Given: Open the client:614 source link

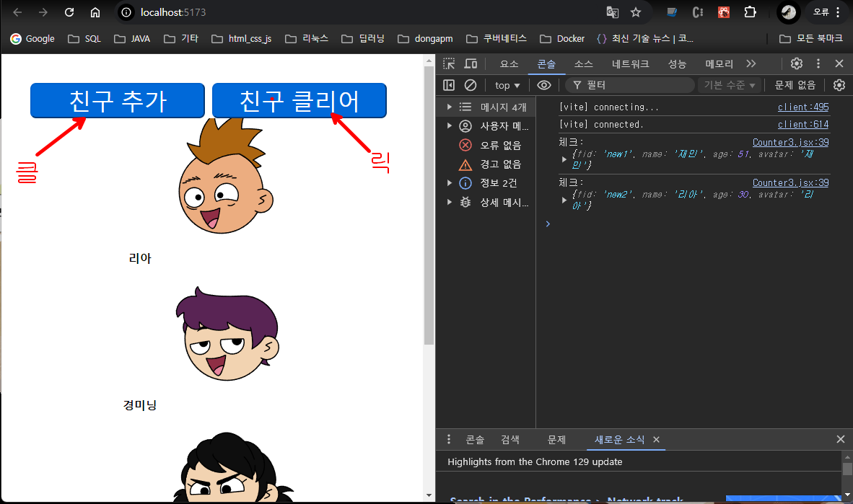Looking at the screenshot, I should click(803, 125).
